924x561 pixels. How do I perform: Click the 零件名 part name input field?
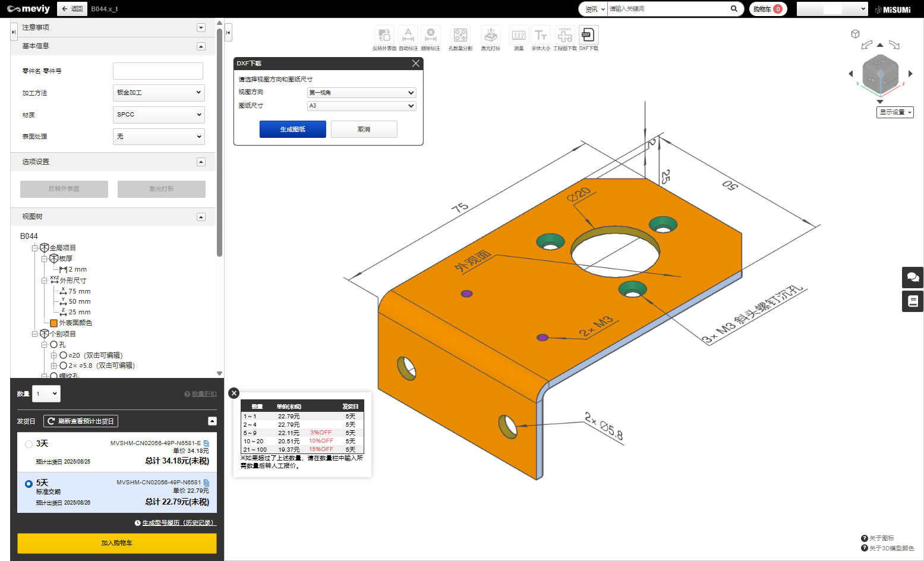click(158, 71)
